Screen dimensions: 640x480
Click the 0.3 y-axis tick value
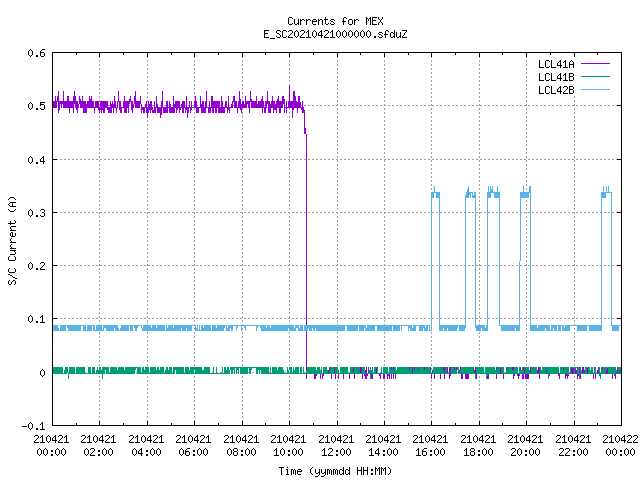click(x=36, y=213)
